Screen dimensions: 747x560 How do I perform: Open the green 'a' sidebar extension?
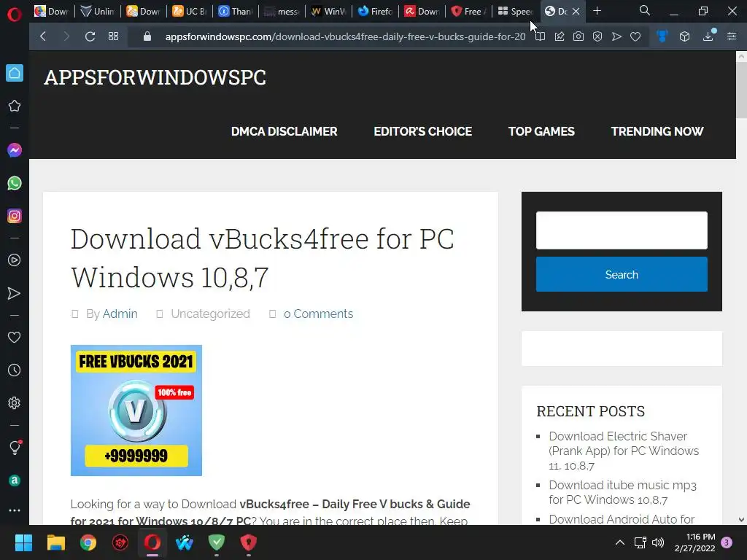click(15, 481)
